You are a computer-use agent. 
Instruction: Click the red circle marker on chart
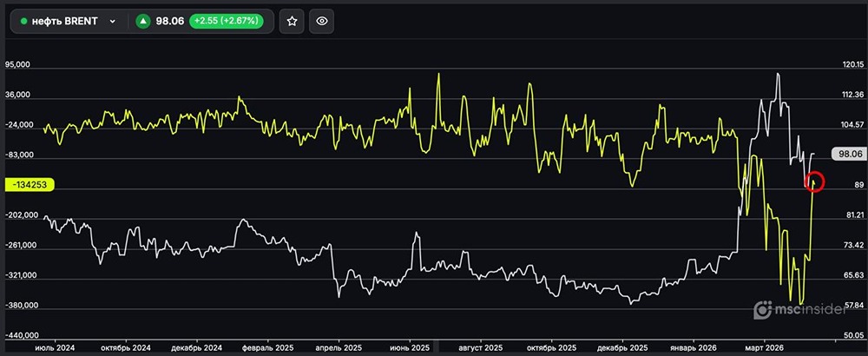point(814,181)
